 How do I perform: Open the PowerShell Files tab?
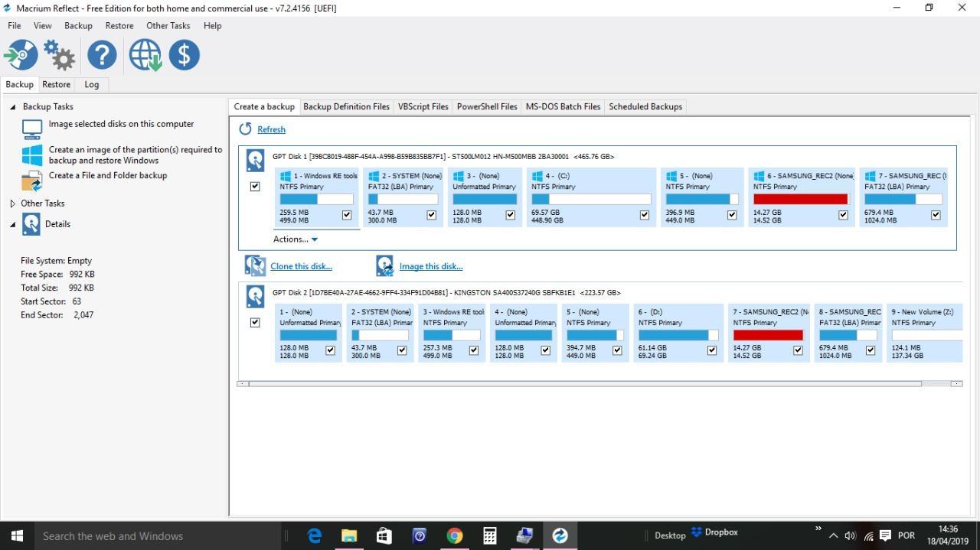click(487, 106)
